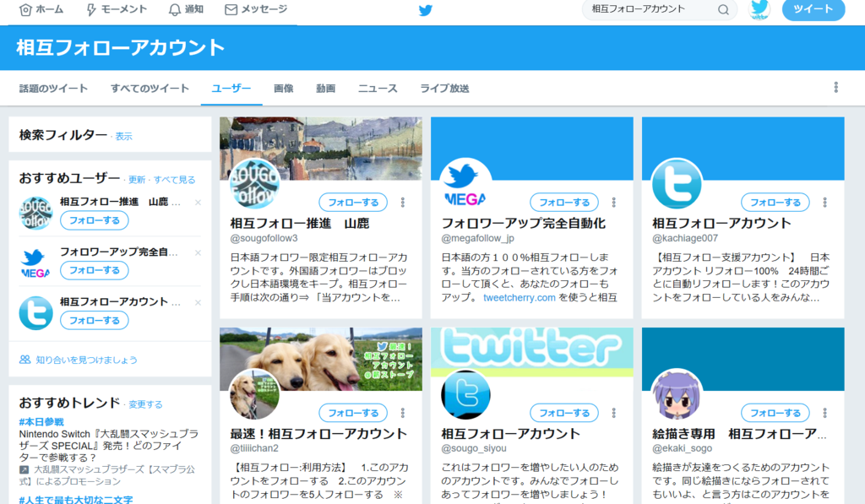Click the twitter logo banner on @sougo_siyou card
The width and height of the screenshot is (865, 504).
532,352
